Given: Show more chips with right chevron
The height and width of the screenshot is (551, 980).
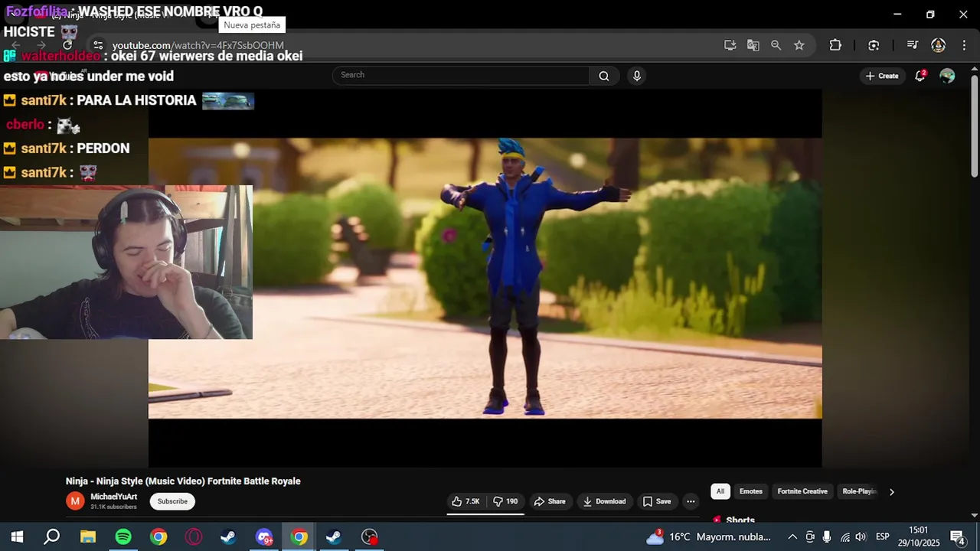Looking at the screenshot, I should [x=891, y=492].
